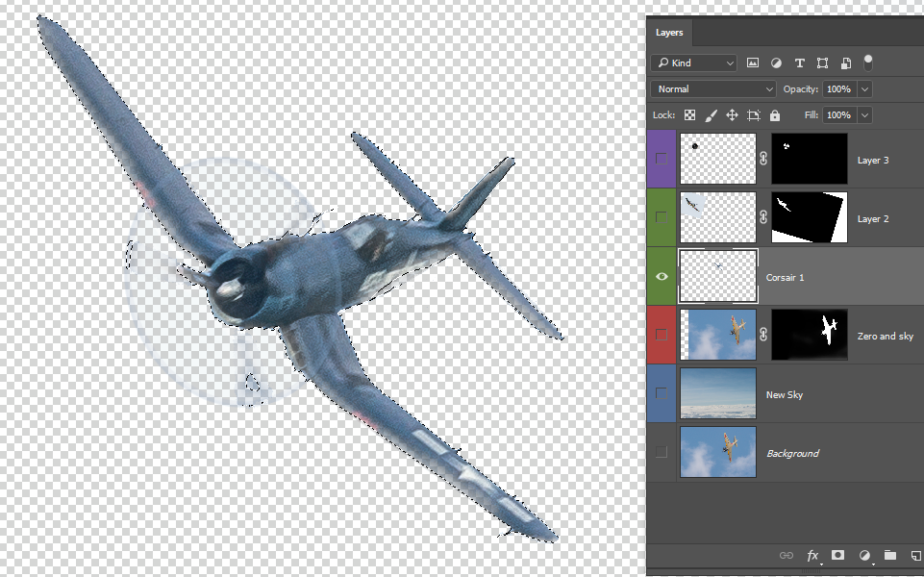This screenshot has width=924, height=577.
Task: Select Zero and sky image thumbnail
Action: pos(717,334)
